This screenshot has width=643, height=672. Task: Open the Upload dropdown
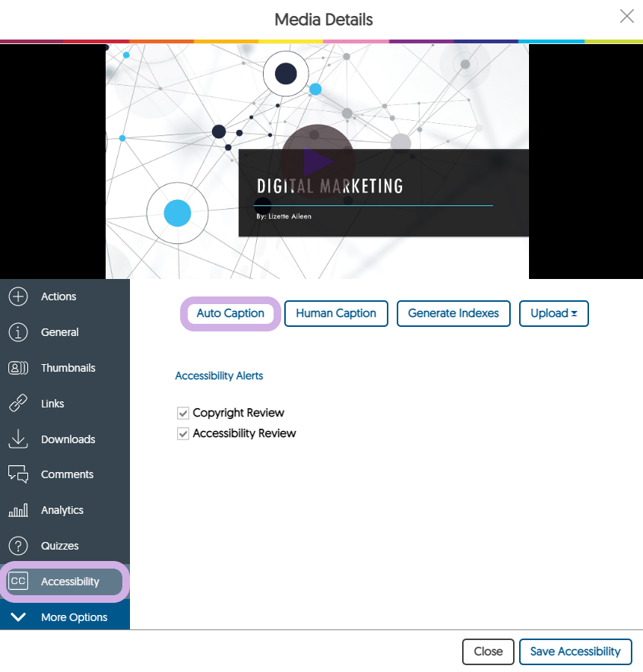coord(553,313)
